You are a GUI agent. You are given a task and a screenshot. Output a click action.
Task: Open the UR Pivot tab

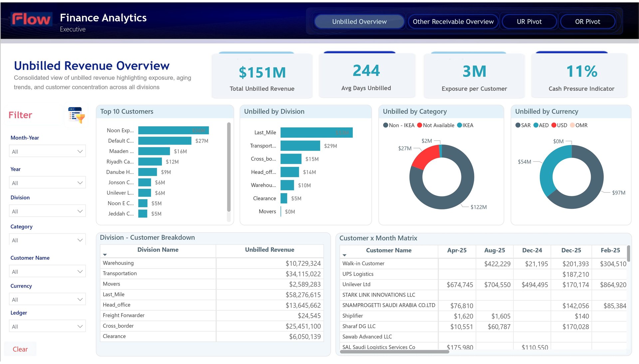point(529,22)
